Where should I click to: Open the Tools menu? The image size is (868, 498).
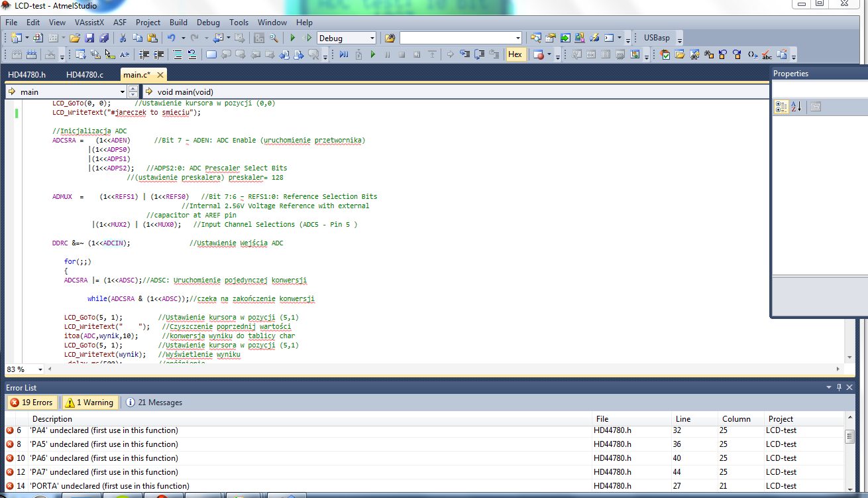click(x=239, y=22)
